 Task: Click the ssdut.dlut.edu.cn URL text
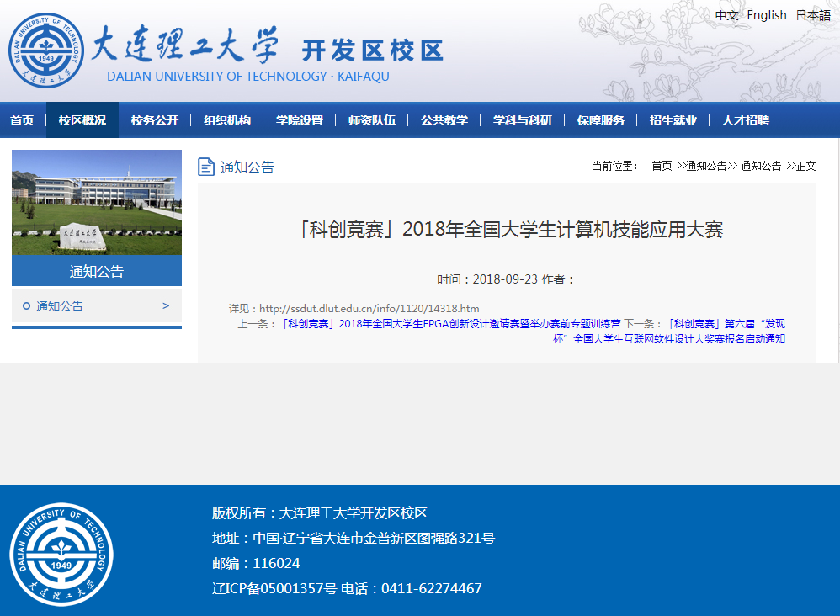[x=369, y=309]
